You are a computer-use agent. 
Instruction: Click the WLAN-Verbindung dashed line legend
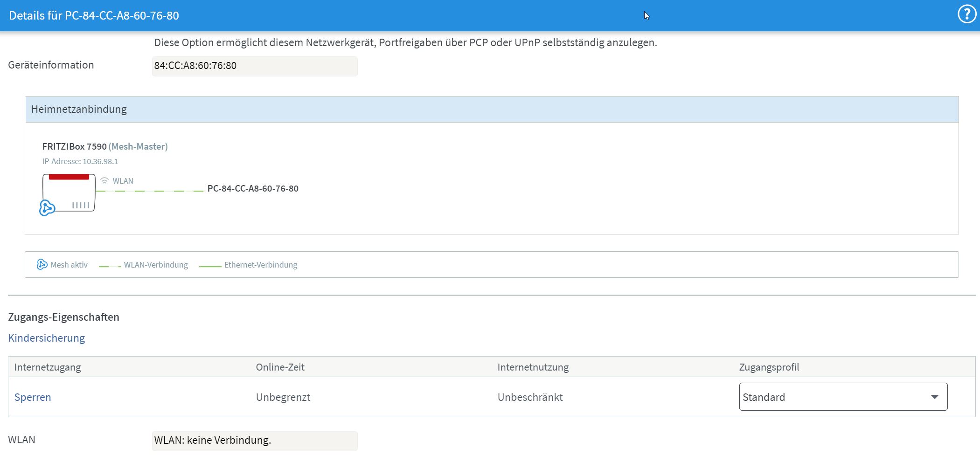coord(110,266)
